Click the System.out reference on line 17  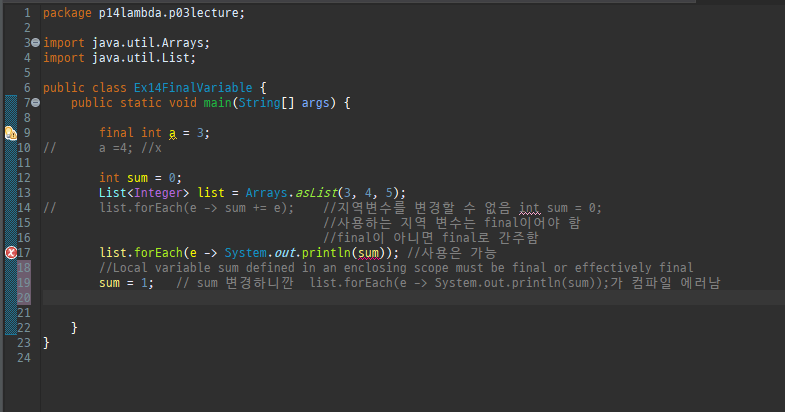point(260,253)
